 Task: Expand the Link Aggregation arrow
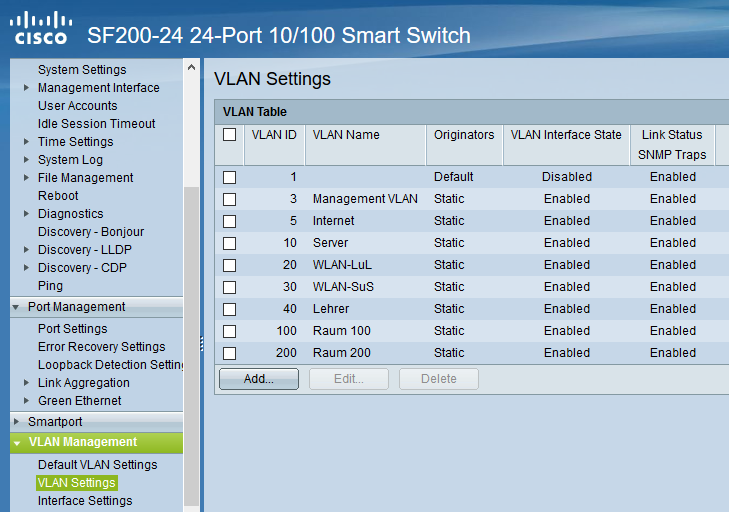(x=26, y=383)
